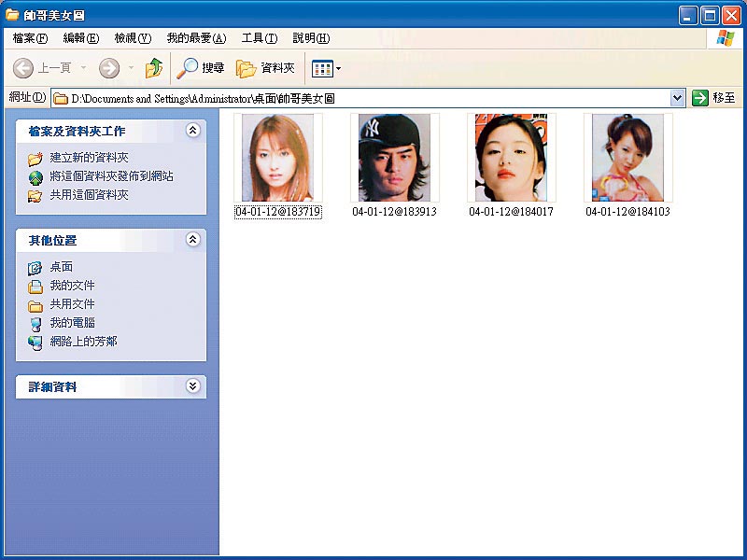747x560 pixels.
Task: Click the folder icon in title bar
Action: pos(12,15)
